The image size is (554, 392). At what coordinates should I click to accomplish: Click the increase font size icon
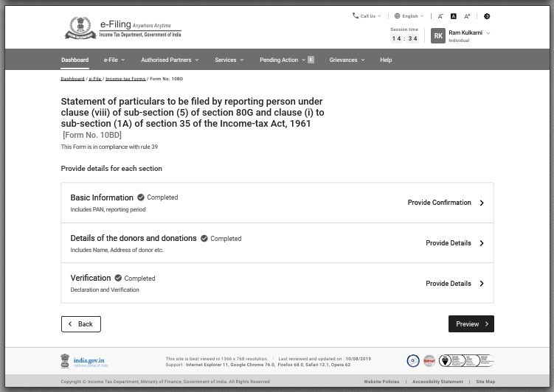(467, 16)
